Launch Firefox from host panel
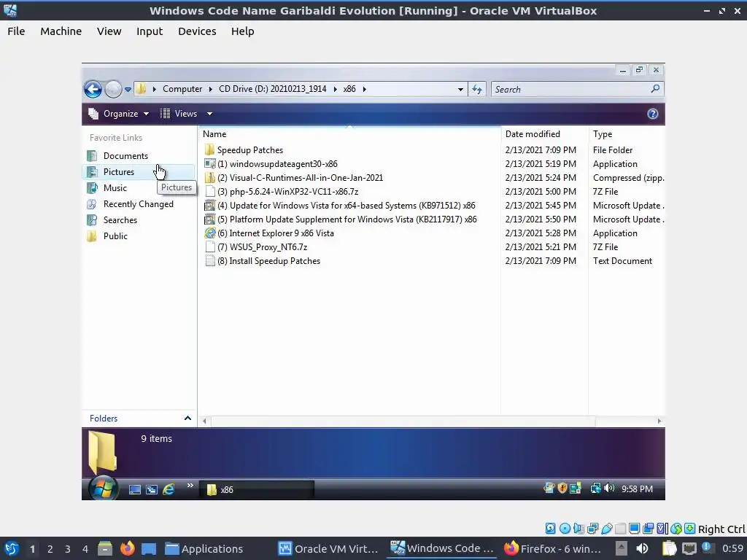 tap(127, 548)
